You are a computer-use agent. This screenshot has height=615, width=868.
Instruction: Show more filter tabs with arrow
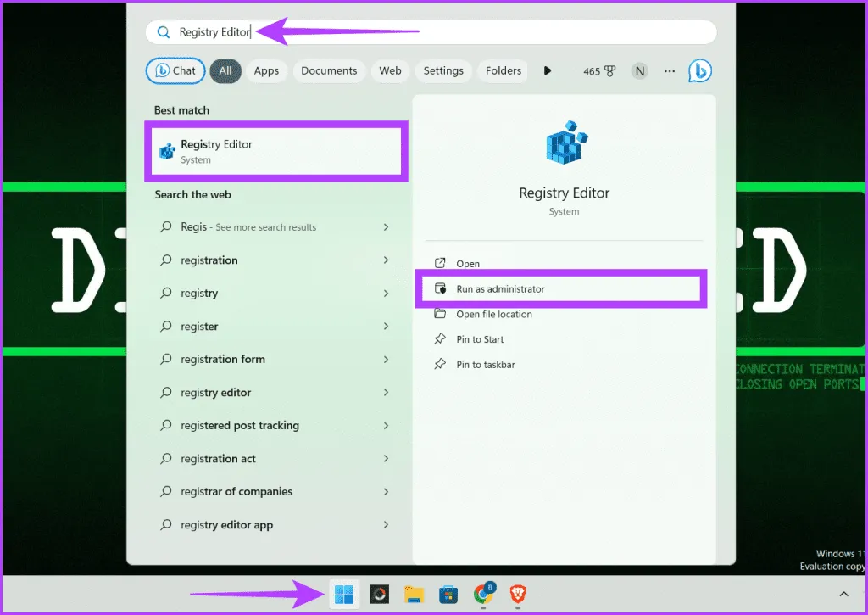click(x=548, y=71)
